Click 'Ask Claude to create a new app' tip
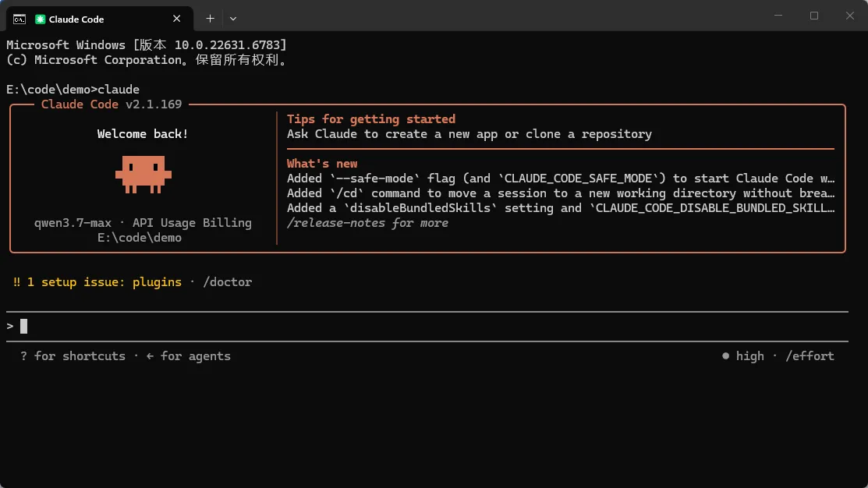This screenshot has height=488, width=868. pyautogui.click(x=469, y=134)
